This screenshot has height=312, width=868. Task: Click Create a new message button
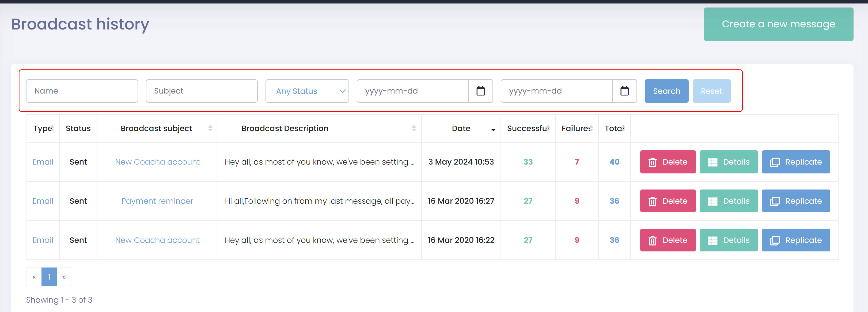click(x=778, y=24)
